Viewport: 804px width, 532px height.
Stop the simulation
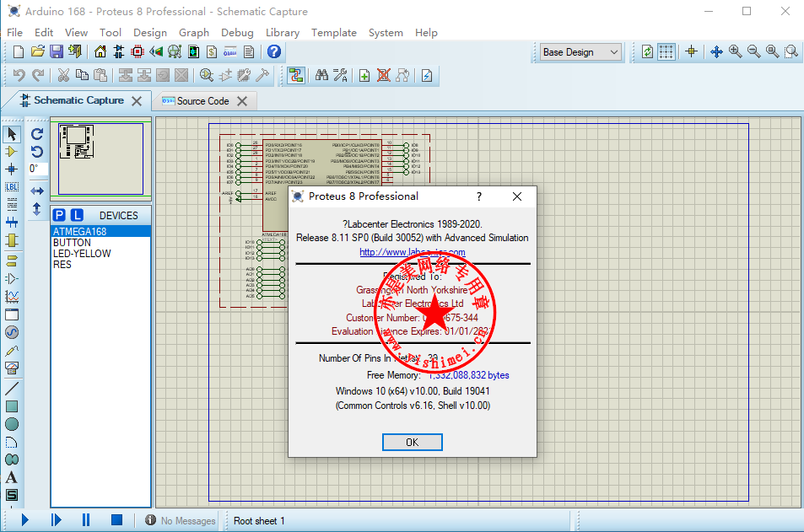coord(116,520)
